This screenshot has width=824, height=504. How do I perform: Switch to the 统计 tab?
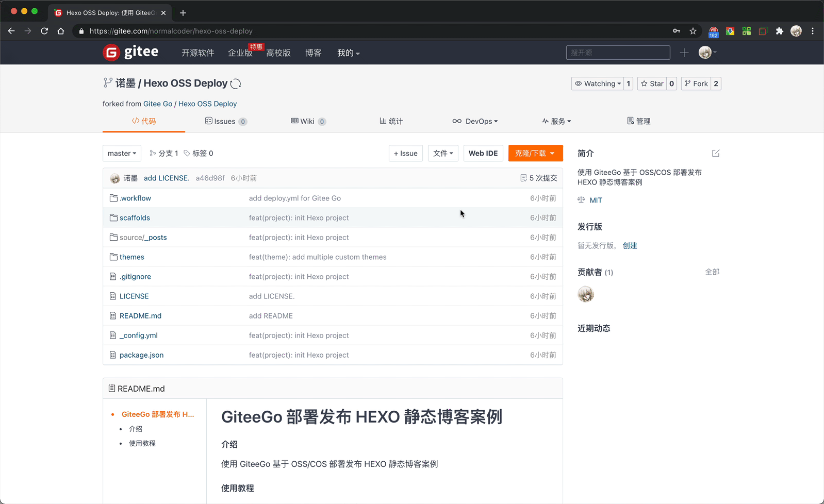(x=391, y=121)
